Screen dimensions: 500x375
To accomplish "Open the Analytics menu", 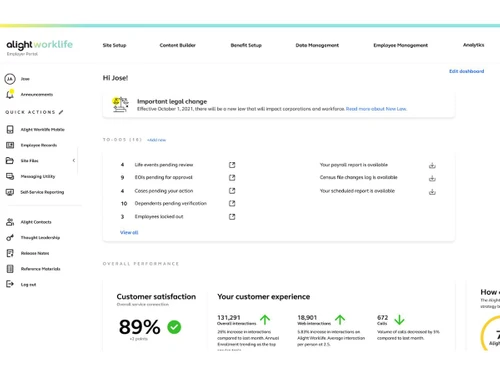I will point(473,45).
